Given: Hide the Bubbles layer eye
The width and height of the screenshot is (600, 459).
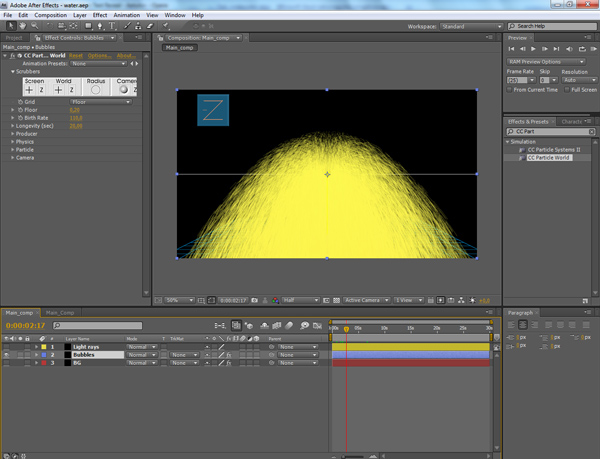Looking at the screenshot, I should pos(6,355).
